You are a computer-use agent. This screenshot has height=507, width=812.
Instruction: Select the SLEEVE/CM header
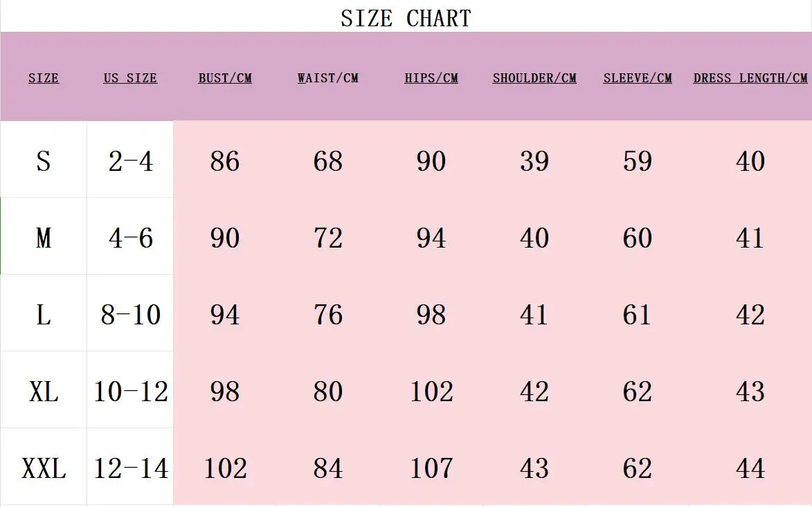pos(638,78)
